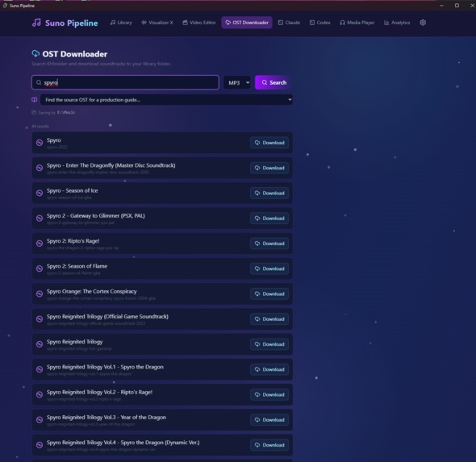Download Reignited Trilogy Vol.3 Year of the Dragon
This screenshot has width=476, height=462.
tap(269, 419)
